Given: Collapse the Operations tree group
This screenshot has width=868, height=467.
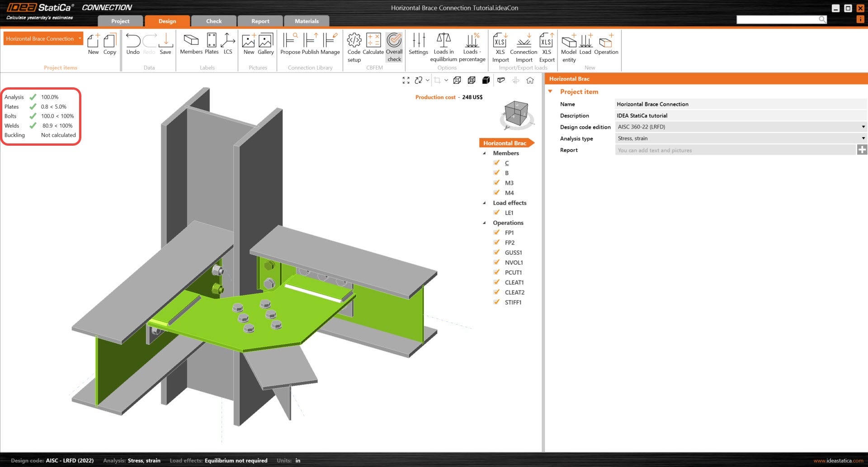Looking at the screenshot, I should 485,223.
